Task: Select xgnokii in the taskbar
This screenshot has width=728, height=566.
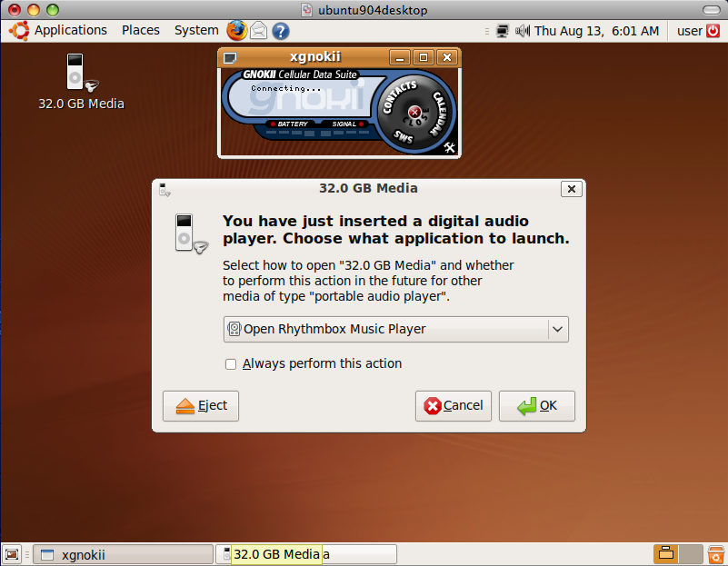Action: tap(123, 554)
